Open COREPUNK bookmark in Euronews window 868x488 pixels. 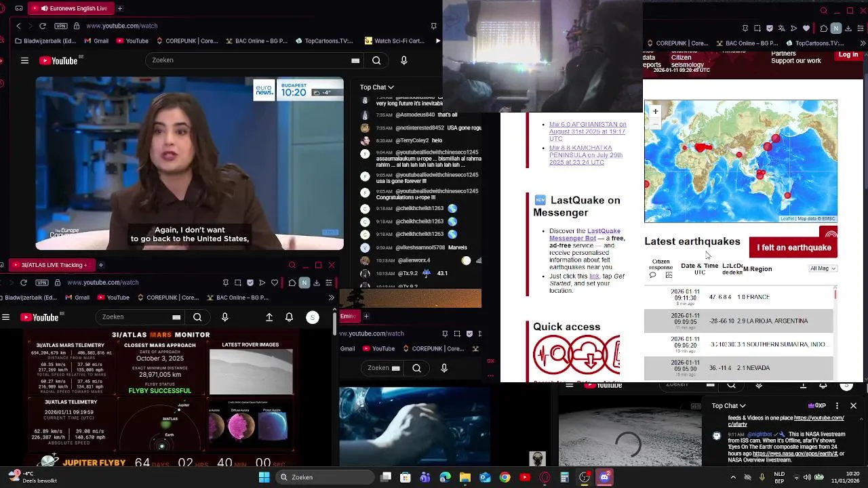tap(186, 41)
